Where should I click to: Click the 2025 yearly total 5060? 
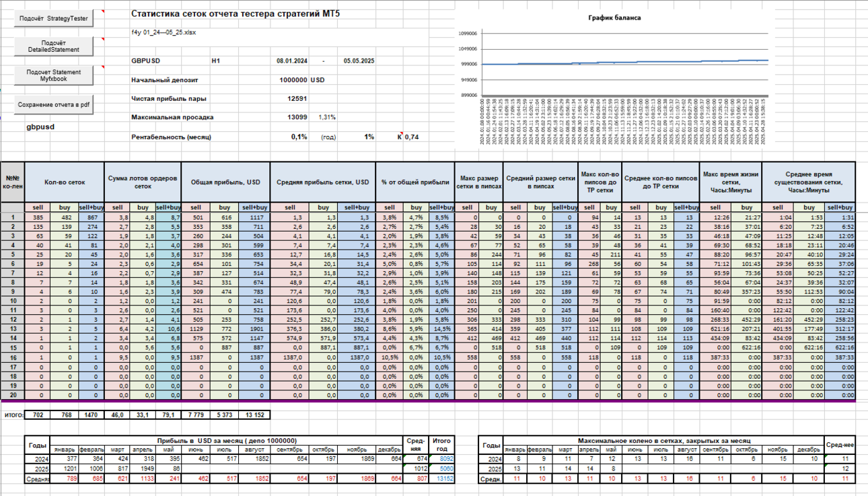click(441, 469)
